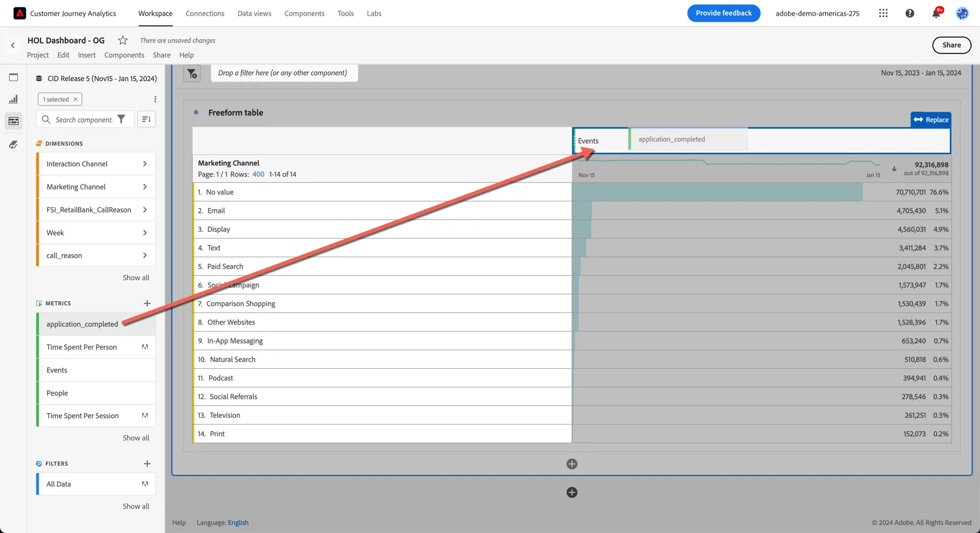Image resolution: width=980 pixels, height=533 pixels.
Task: Collapse the Freeform table via purple dot
Action: [196, 112]
